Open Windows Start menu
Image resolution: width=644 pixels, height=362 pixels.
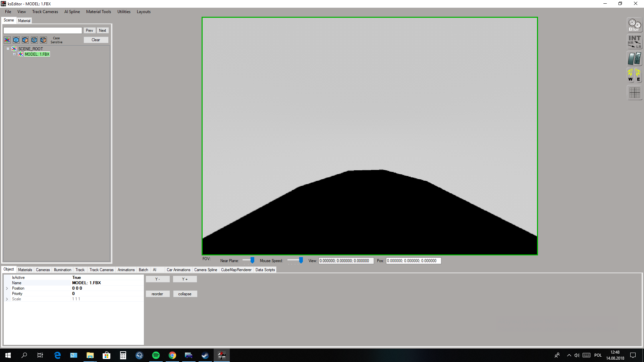[8, 355]
